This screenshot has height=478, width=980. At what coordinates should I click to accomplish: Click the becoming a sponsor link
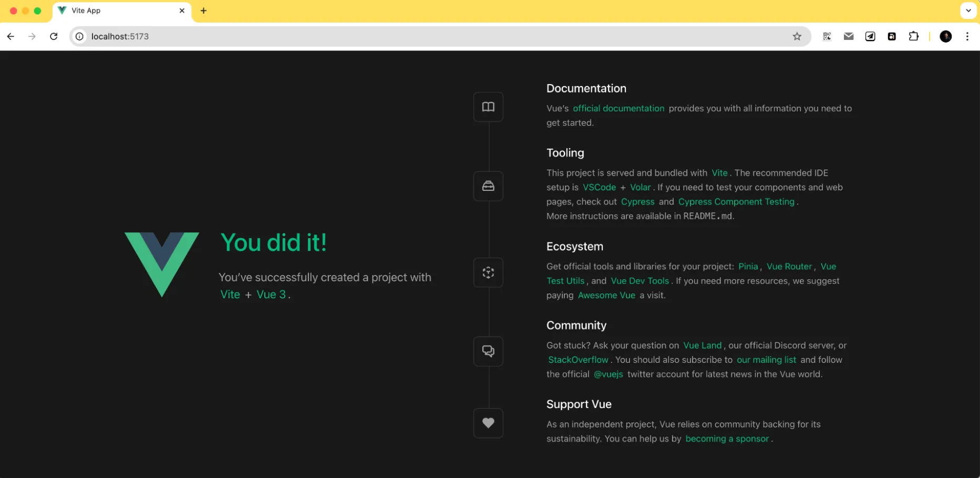(x=727, y=439)
